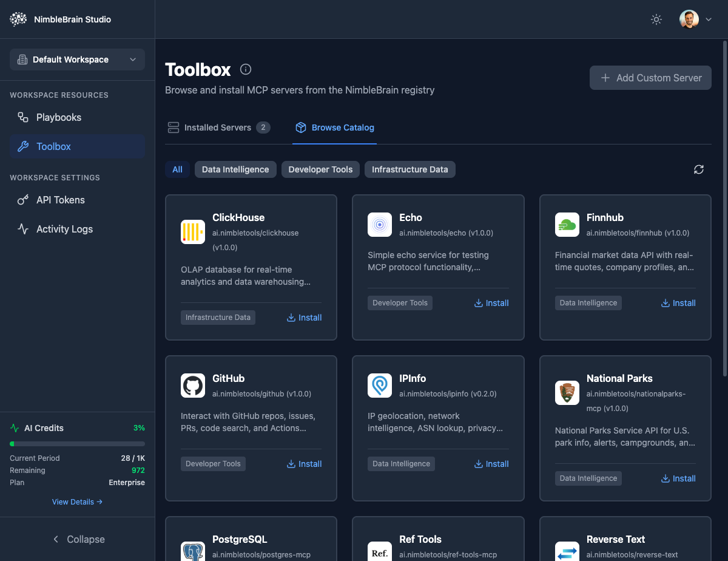728x561 pixels.
Task: Open View Details credits link
Action: coord(77,502)
